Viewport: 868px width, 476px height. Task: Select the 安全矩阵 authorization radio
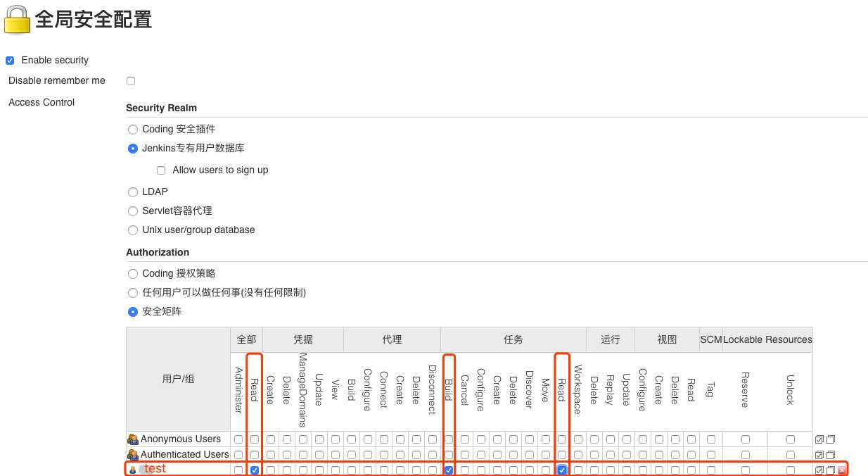pos(133,312)
